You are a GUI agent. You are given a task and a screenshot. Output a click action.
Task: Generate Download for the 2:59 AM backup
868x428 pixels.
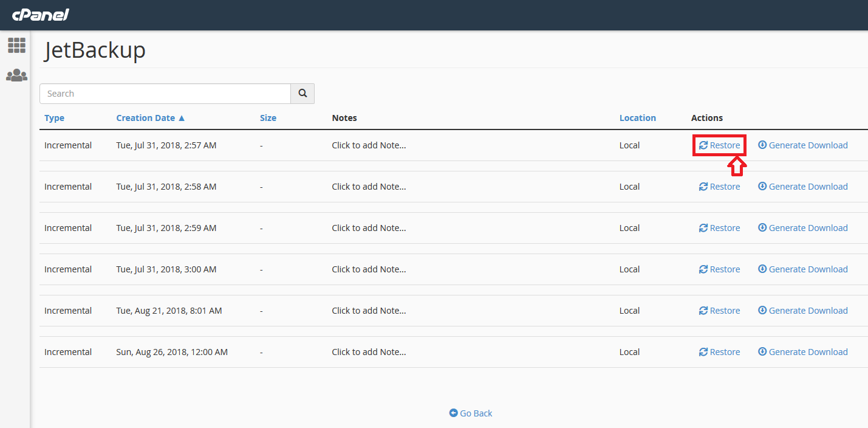point(807,228)
